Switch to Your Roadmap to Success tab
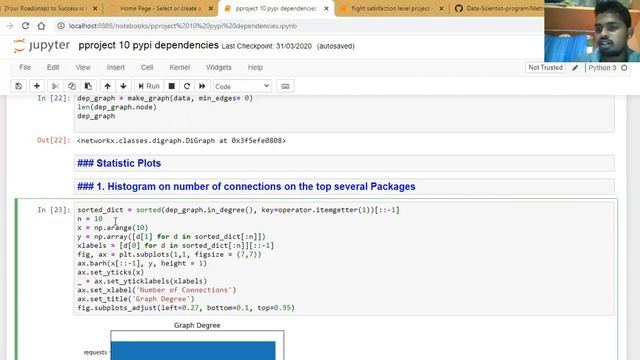This screenshot has height=360, width=640. (x=46, y=8)
